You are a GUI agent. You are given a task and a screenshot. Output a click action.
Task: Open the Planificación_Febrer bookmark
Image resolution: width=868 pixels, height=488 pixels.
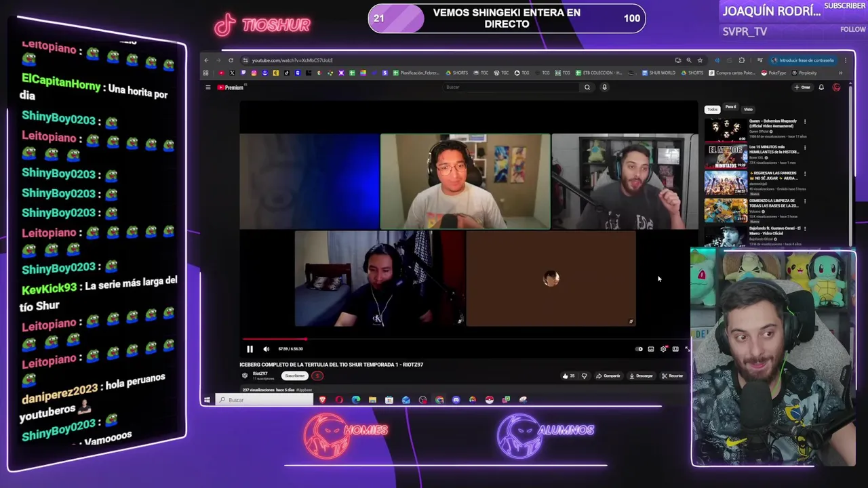click(x=416, y=73)
